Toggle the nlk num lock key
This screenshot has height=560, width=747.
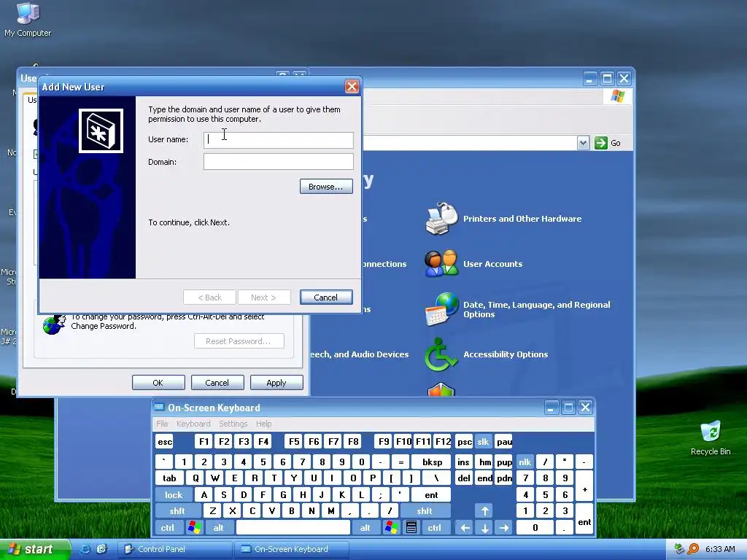(x=525, y=462)
